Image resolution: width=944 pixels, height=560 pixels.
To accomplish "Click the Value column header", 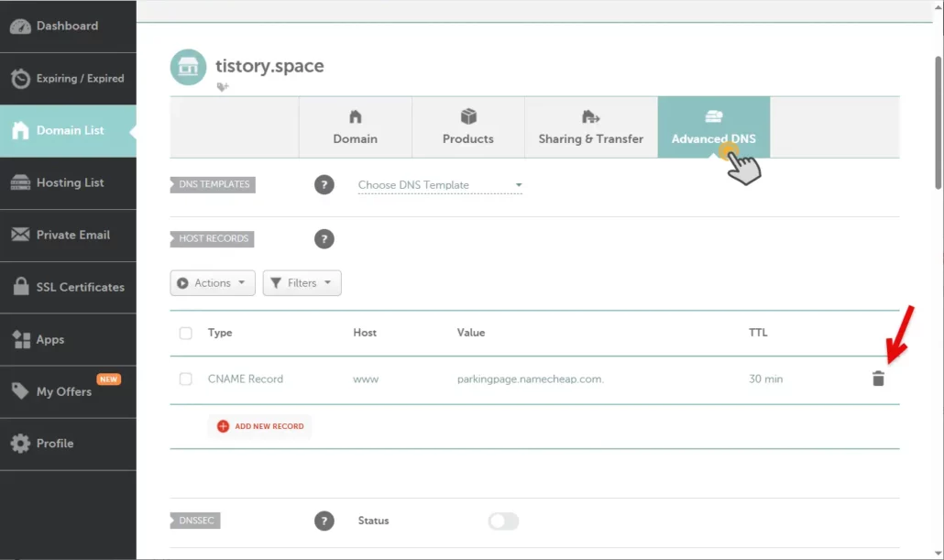I will 471,333.
